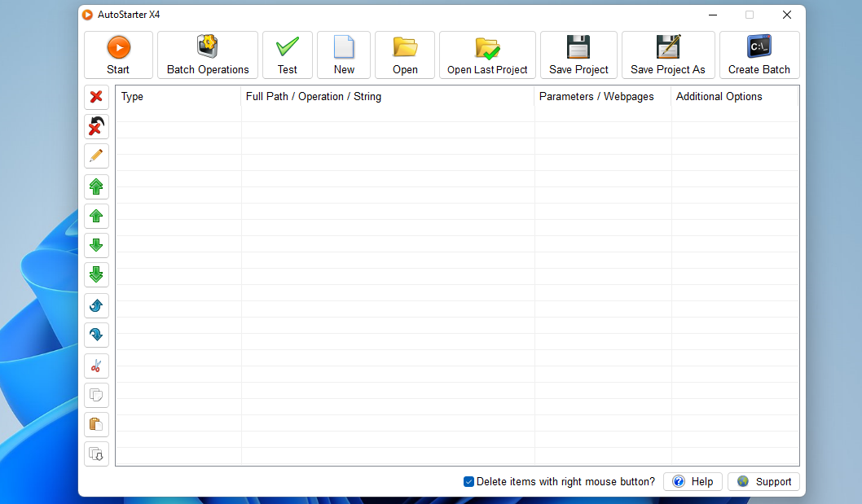This screenshot has width=862, height=504.
Task: Move item to top of list
Action: [x=96, y=186]
